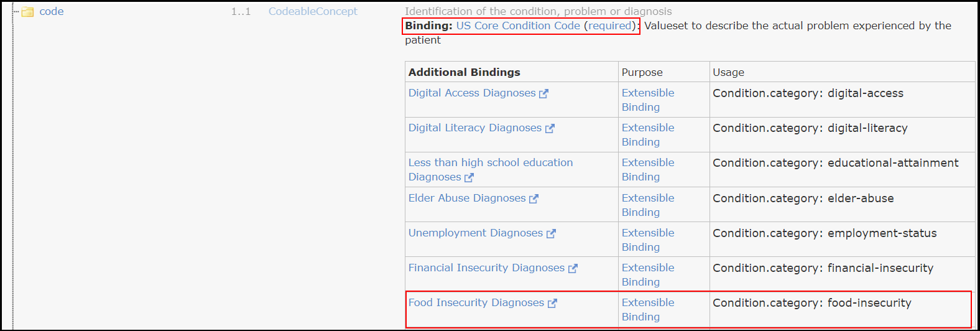Click external link icon after Financial Insecurity Diagnoses
The image size is (980, 331).
click(x=573, y=269)
